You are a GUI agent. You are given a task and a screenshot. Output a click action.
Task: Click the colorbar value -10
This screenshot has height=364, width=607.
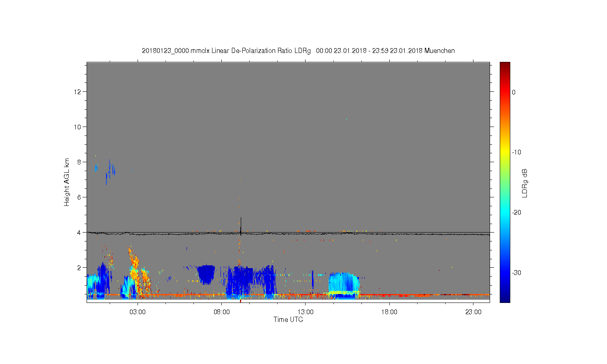[516, 152]
